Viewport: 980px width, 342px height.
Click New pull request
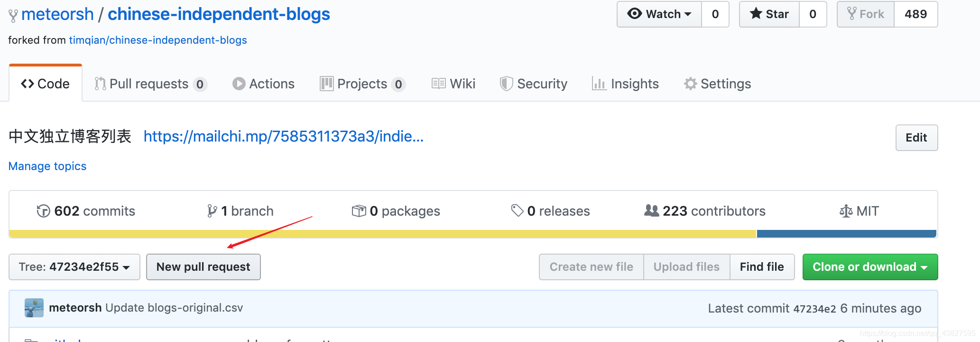pyautogui.click(x=203, y=267)
